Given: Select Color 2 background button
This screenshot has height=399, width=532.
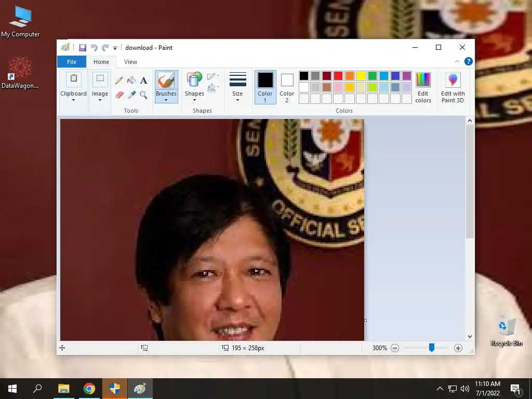Looking at the screenshot, I should (x=287, y=87).
